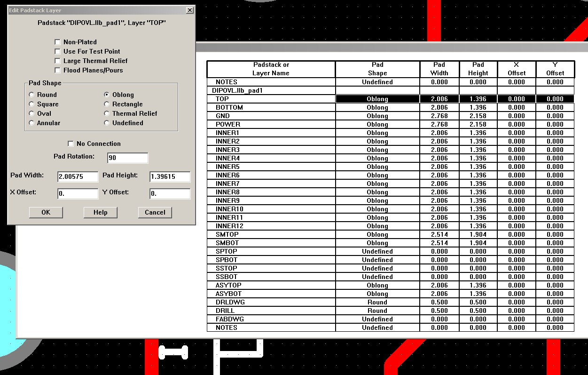
Task: Click the Pad Height column header
Action: click(x=478, y=69)
